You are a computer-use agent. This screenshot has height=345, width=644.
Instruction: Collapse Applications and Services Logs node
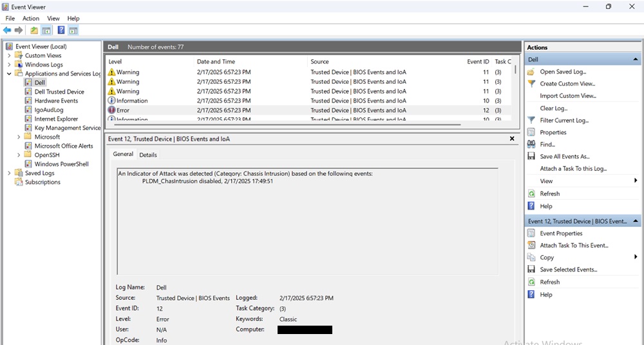tap(9, 74)
